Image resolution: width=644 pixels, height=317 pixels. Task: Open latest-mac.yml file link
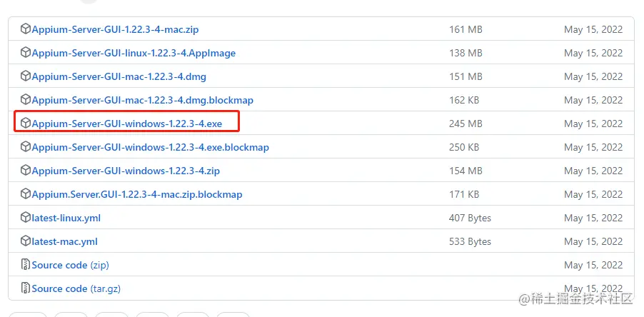[x=65, y=241]
